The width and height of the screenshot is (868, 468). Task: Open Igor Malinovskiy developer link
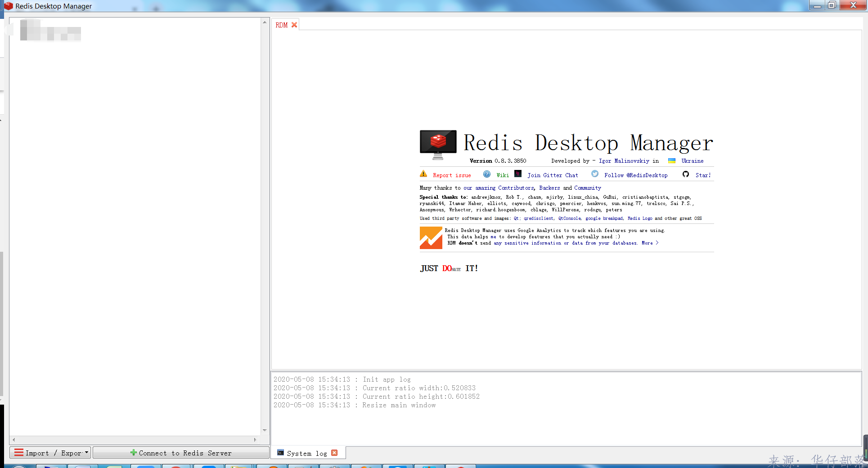pyautogui.click(x=624, y=161)
